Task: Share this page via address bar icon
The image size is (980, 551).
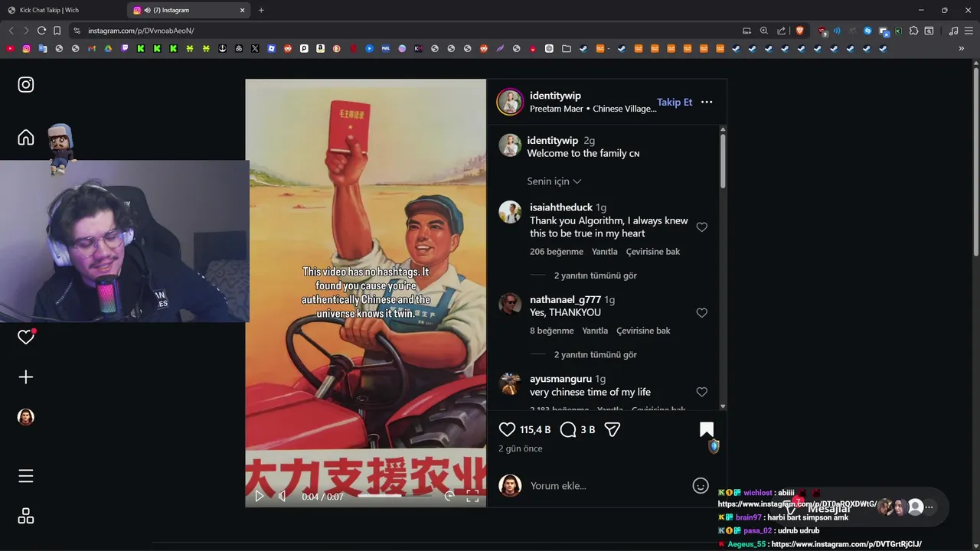Action: tap(781, 31)
